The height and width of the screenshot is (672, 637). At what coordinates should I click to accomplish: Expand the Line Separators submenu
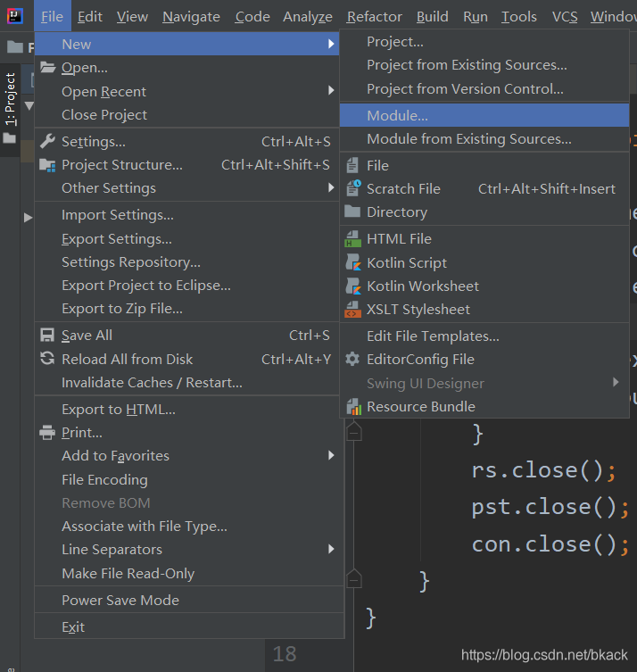click(331, 550)
